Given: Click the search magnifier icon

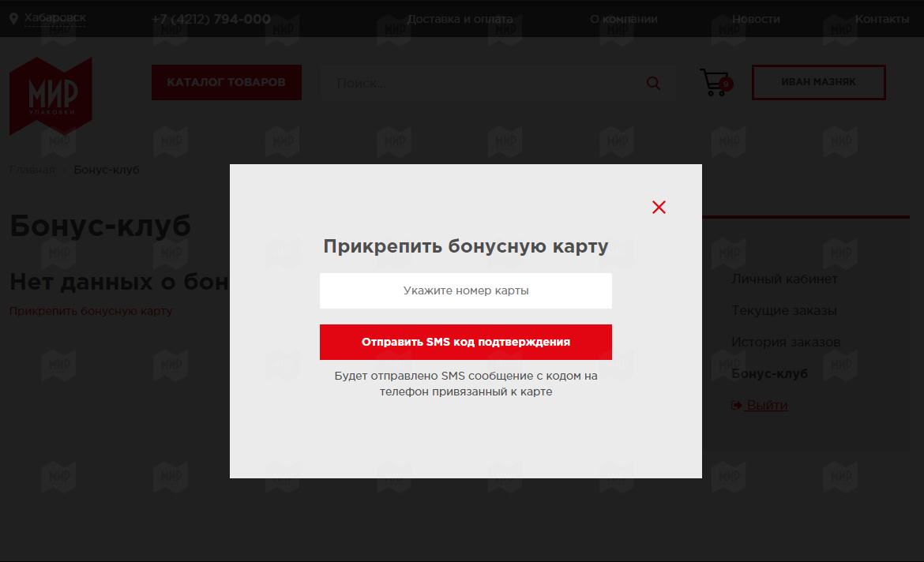Looking at the screenshot, I should point(653,83).
